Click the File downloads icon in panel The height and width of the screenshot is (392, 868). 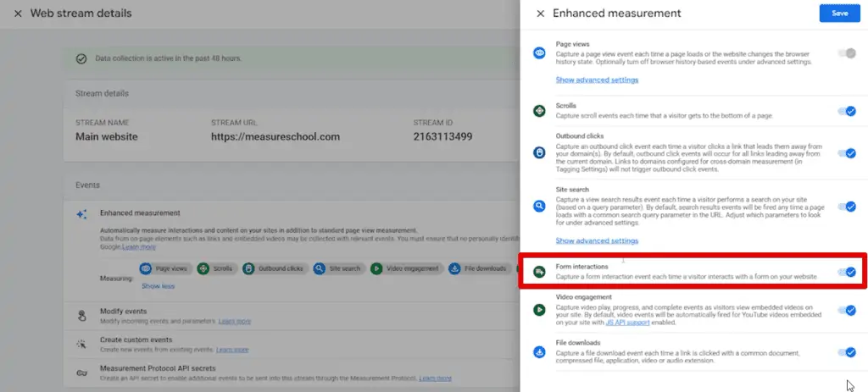[539, 352]
